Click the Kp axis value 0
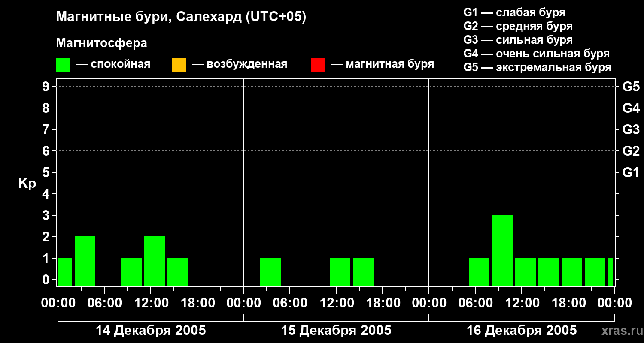 click(x=47, y=280)
